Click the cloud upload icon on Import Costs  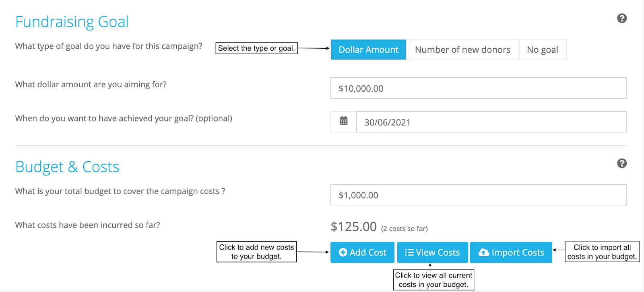(x=483, y=253)
